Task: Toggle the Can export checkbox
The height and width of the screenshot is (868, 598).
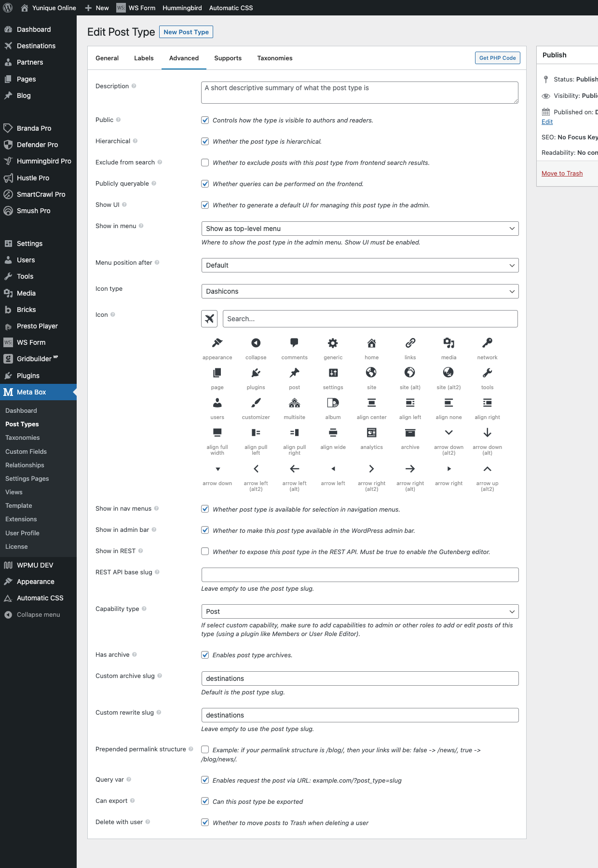Action: [x=205, y=801]
